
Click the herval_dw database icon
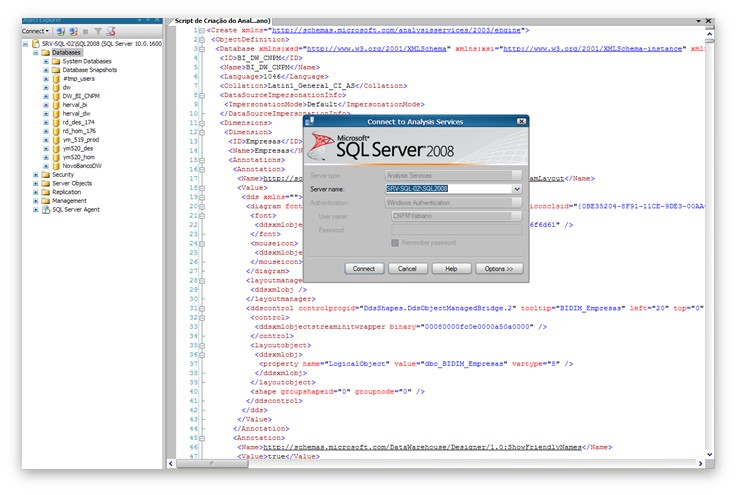56,113
